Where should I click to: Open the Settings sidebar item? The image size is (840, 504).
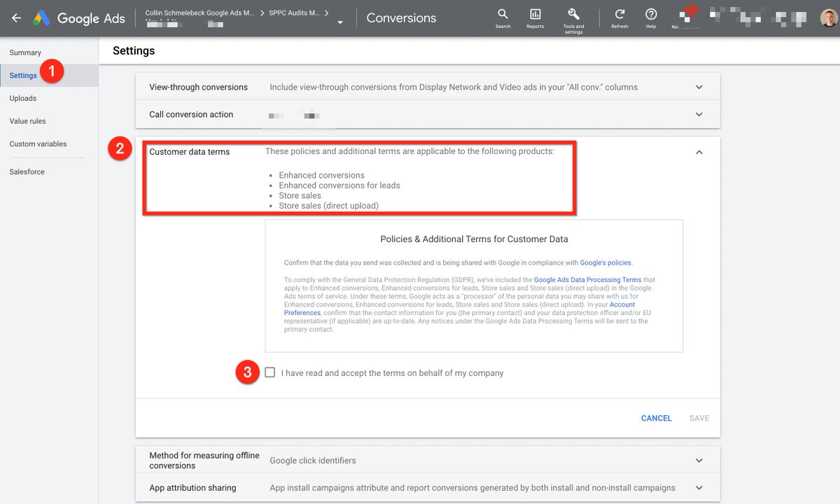click(23, 76)
